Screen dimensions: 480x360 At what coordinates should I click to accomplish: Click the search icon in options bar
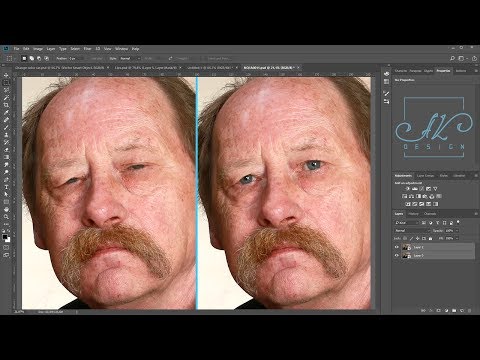tap(452, 58)
